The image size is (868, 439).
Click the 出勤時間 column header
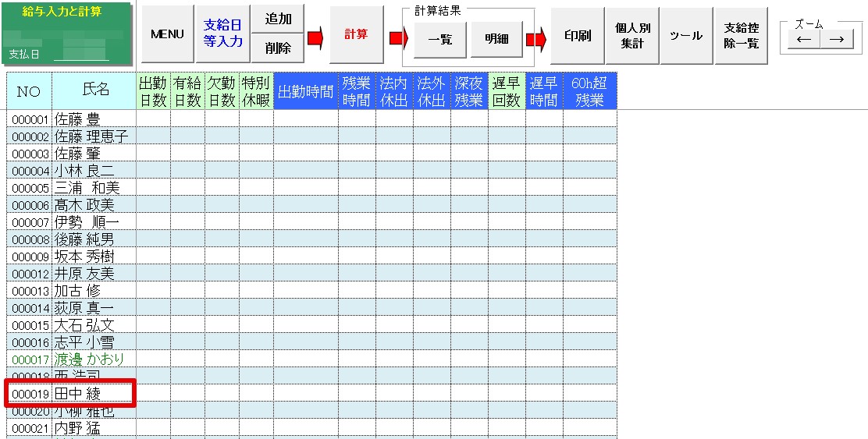(306, 91)
